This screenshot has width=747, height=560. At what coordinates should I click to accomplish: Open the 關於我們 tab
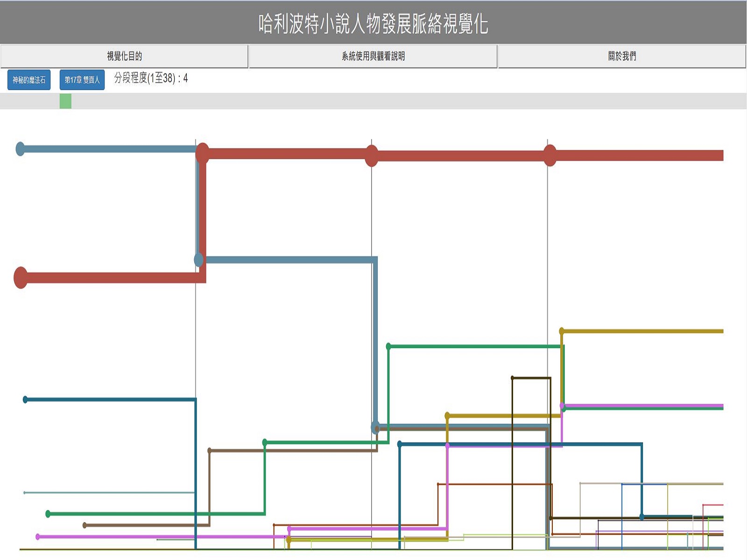tap(622, 56)
